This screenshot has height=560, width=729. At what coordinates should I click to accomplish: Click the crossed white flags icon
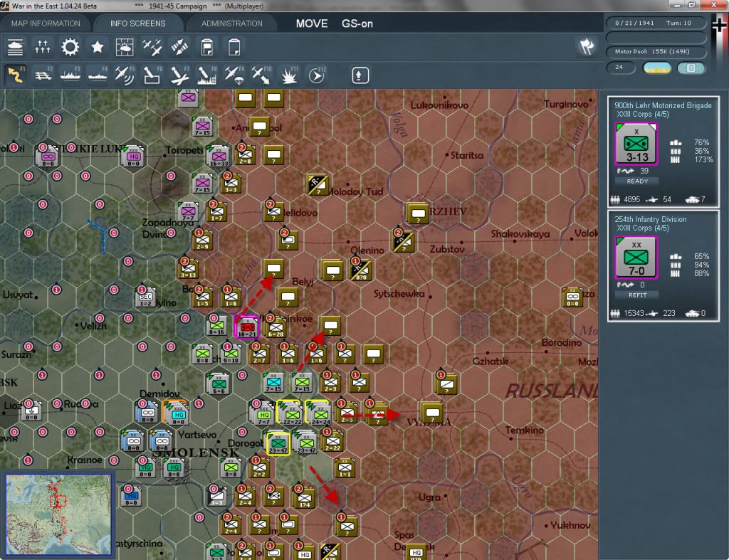[587, 46]
